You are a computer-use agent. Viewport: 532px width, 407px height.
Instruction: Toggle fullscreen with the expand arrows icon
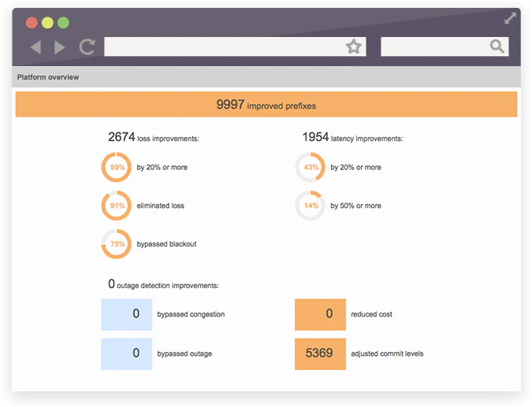pyautogui.click(x=510, y=18)
